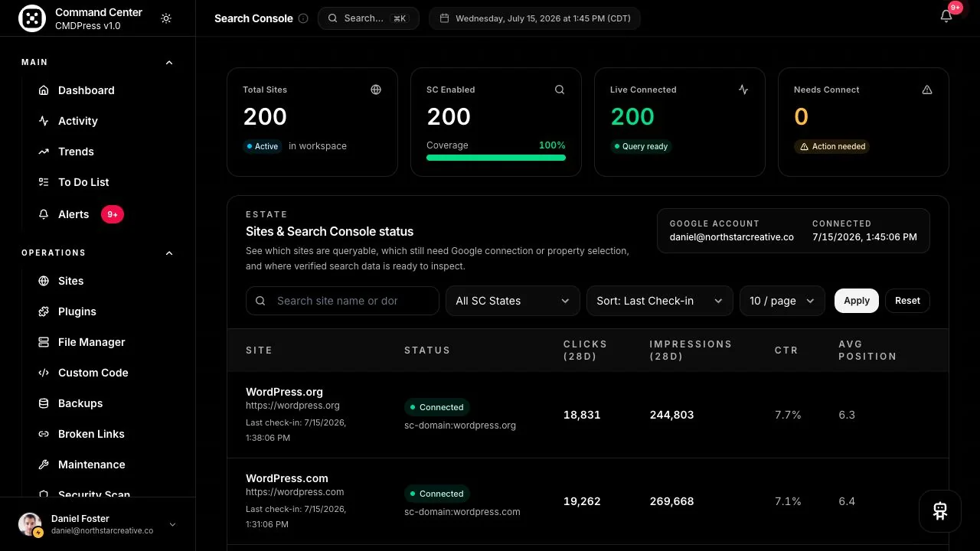Click the Broken Links chain icon

pyautogui.click(x=44, y=434)
